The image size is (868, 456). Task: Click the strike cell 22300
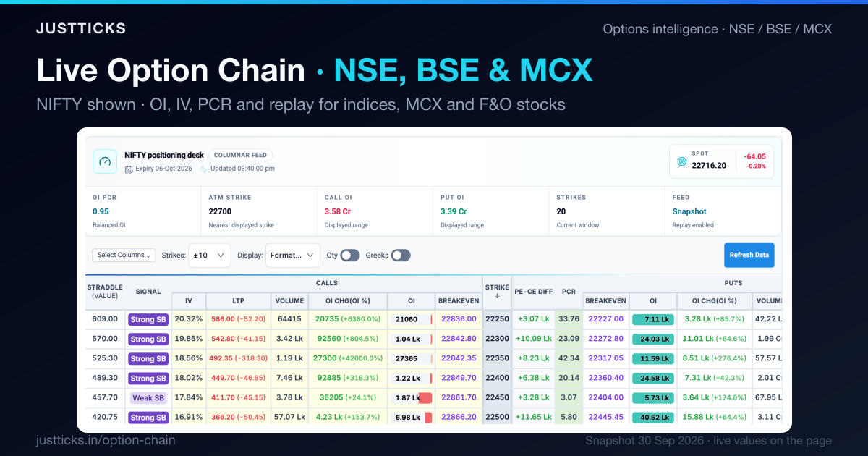(497, 339)
